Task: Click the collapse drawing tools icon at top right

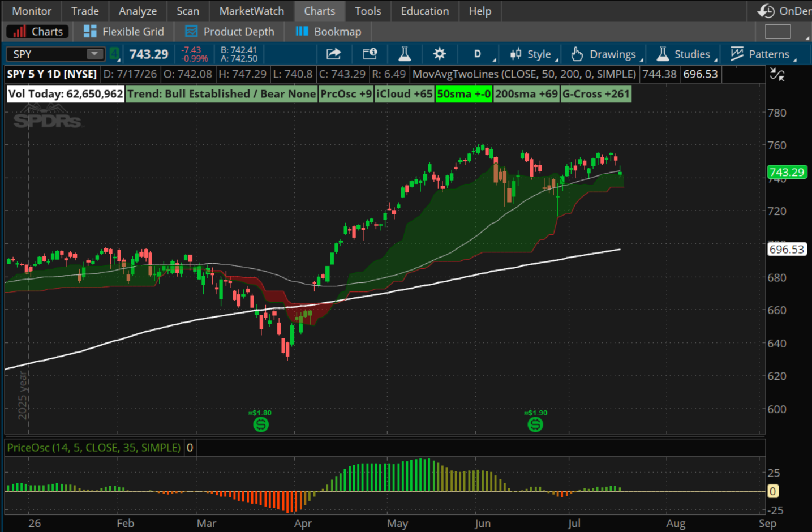Action: tap(777, 74)
